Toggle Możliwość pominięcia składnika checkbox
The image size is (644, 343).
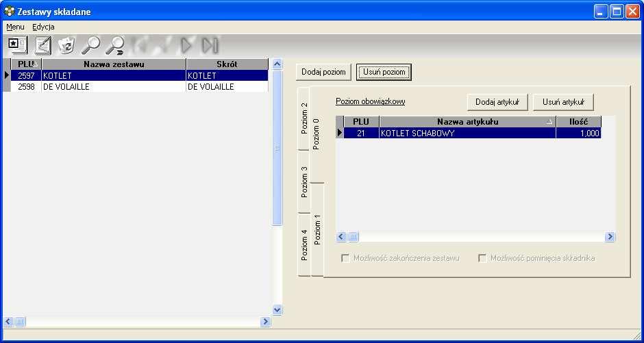point(482,259)
